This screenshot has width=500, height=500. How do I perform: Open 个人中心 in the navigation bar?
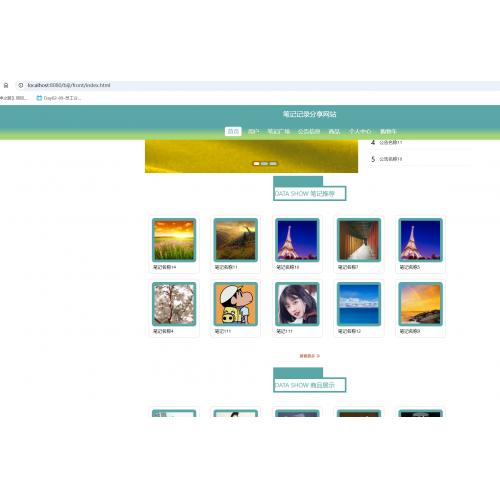click(360, 131)
